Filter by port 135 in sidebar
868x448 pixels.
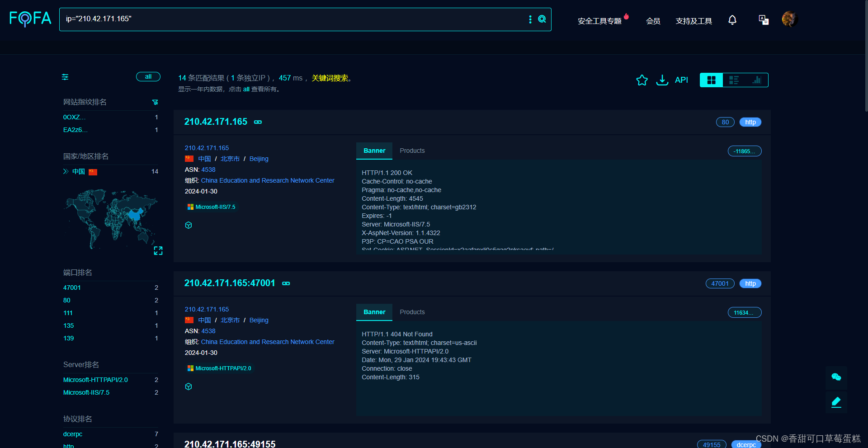(68, 325)
